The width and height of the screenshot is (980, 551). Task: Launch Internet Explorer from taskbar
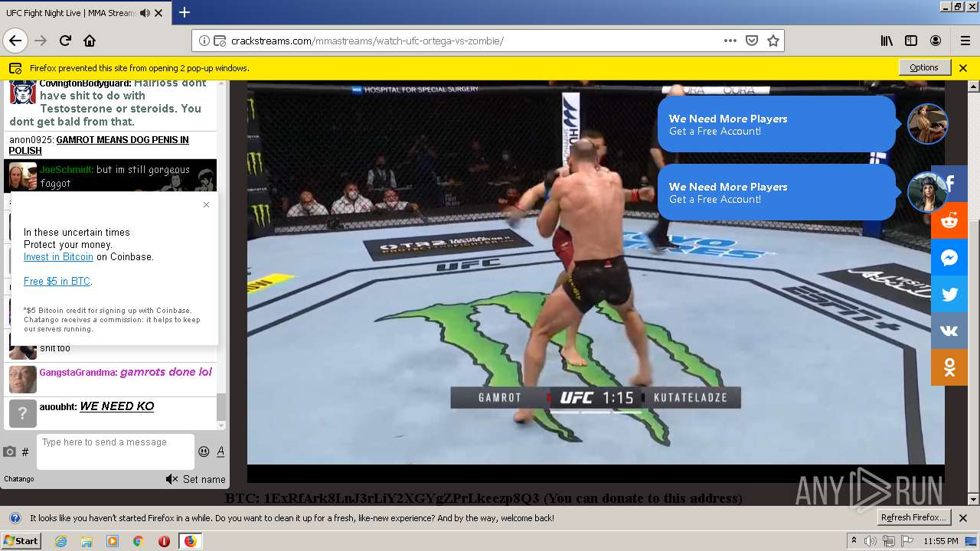tap(60, 541)
